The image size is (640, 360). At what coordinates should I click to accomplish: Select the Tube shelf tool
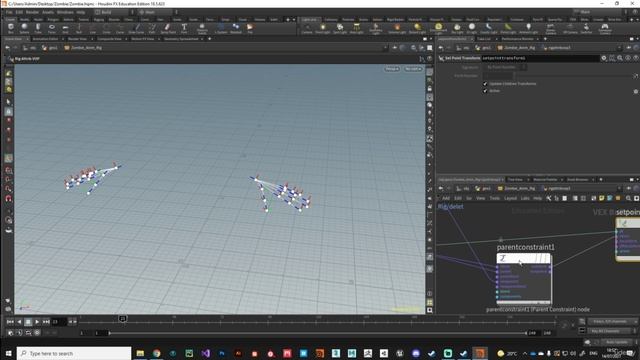(x=38, y=28)
